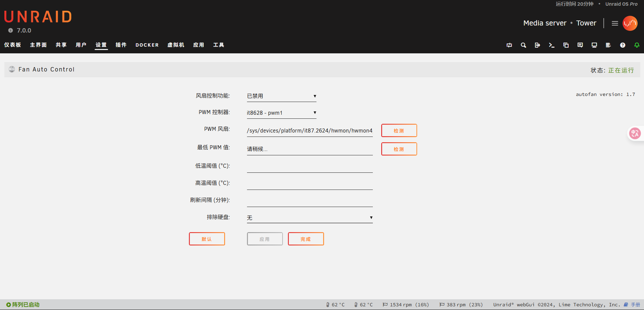Click the 7.0.0 version number
The height and width of the screenshot is (310, 644).
[x=24, y=31]
